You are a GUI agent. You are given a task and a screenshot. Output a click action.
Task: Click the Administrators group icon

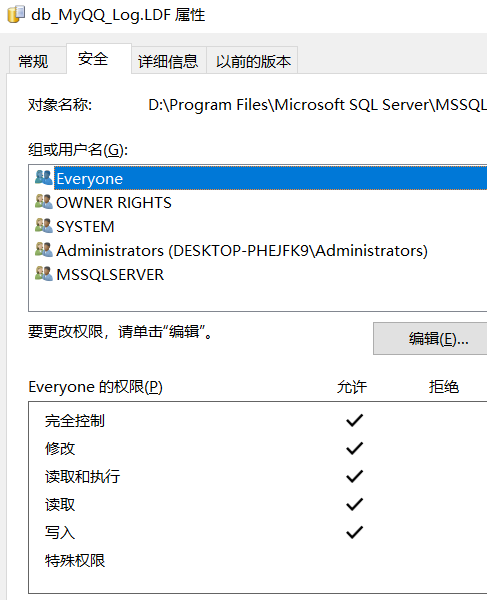click(x=44, y=250)
